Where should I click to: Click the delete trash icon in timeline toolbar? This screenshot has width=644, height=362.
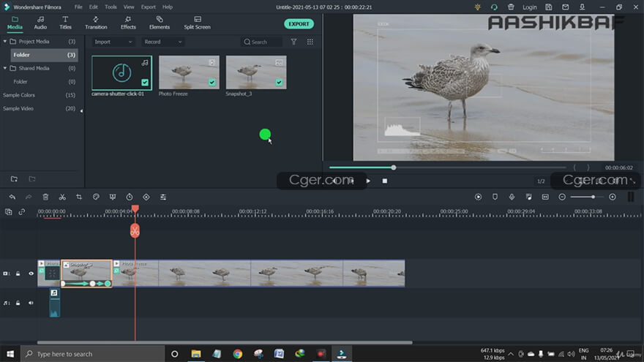pyautogui.click(x=45, y=197)
